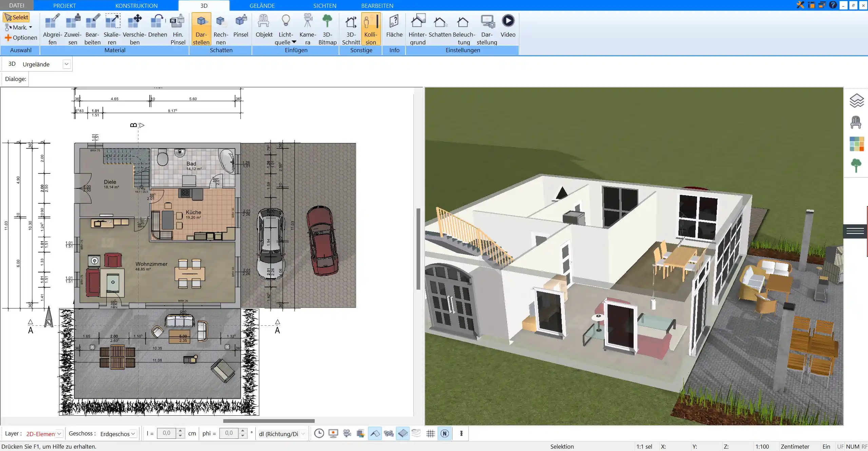Open the 3D-Schnitt tool

[x=351, y=29]
